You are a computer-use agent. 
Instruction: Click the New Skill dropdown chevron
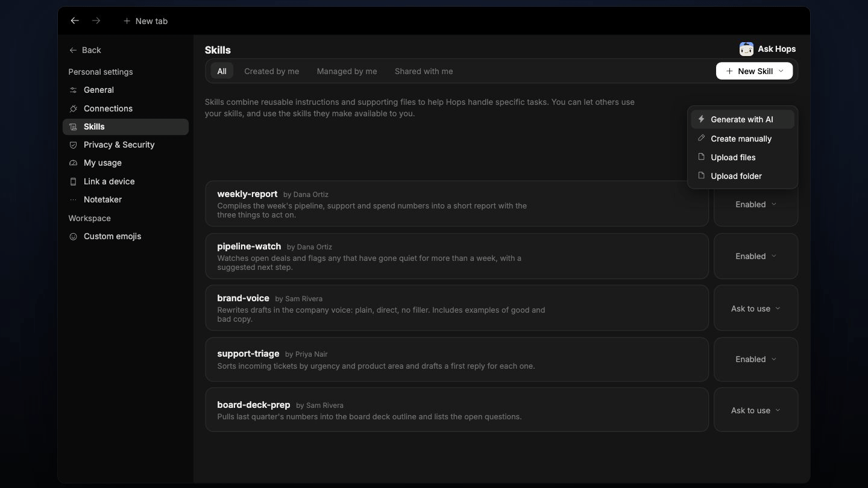[x=781, y=71]
